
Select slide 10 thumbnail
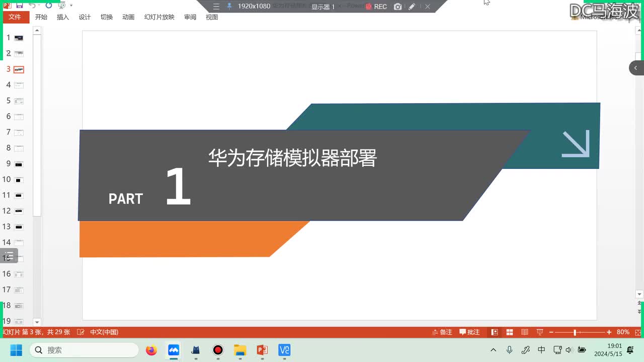19,180
